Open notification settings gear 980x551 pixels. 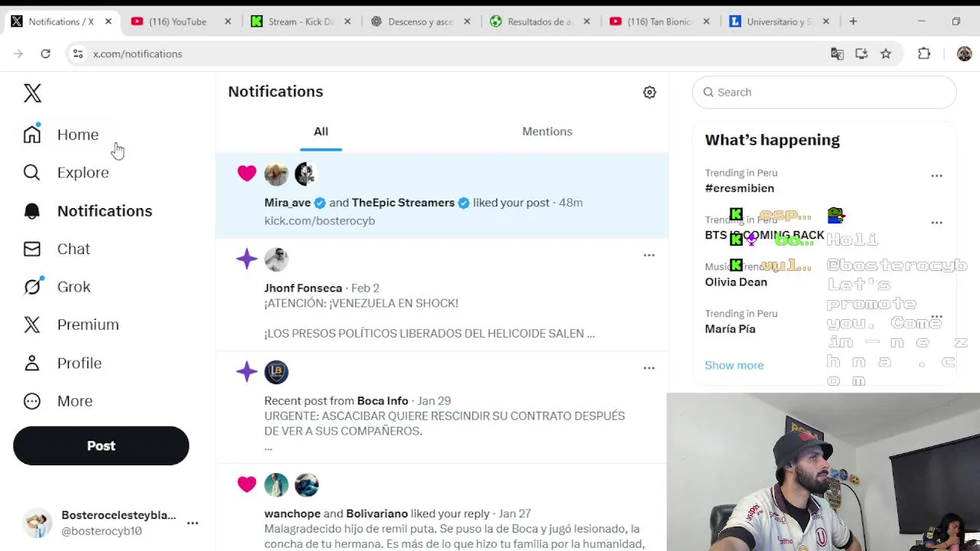coord(649,92)
